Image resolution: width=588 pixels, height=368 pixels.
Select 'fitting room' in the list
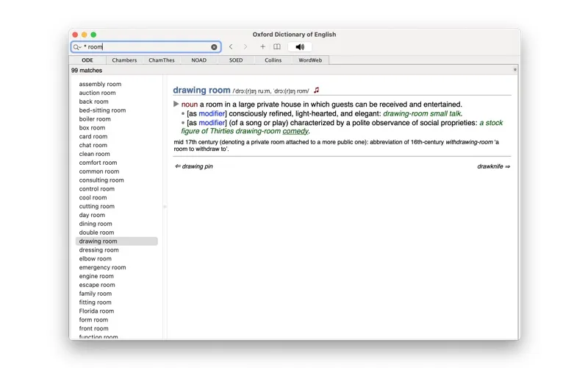tap(96, 302)
